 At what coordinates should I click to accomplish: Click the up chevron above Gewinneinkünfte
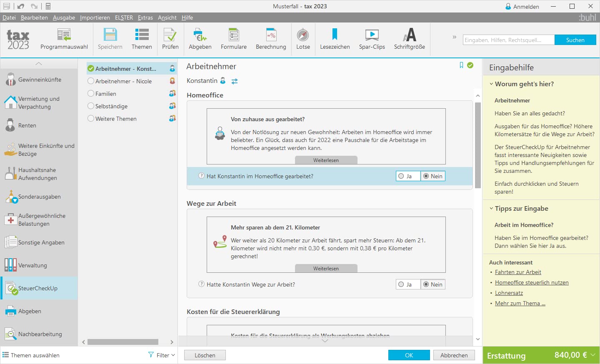(39, 63)
